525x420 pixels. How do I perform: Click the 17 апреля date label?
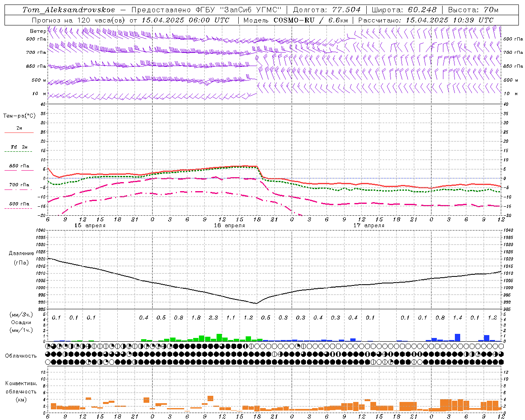click(369, 226)
